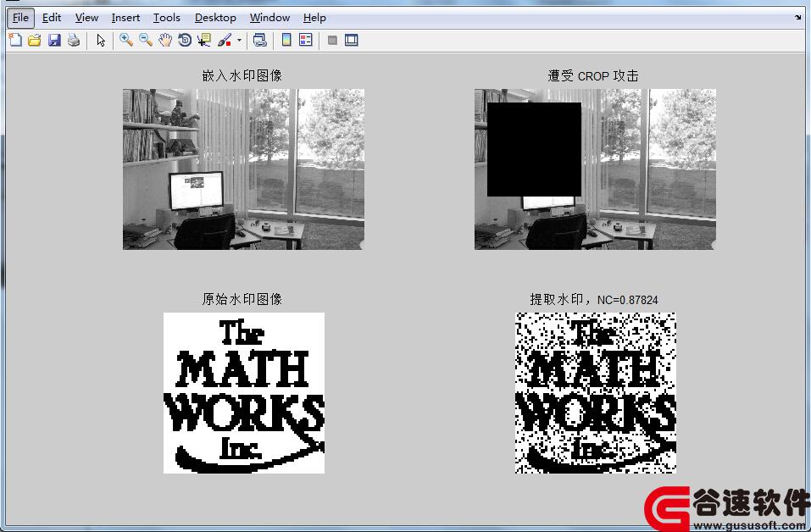Viewport: 811px width, 532px height.
Task: Print the figure with the printer icon
Action: click(74, 40)
